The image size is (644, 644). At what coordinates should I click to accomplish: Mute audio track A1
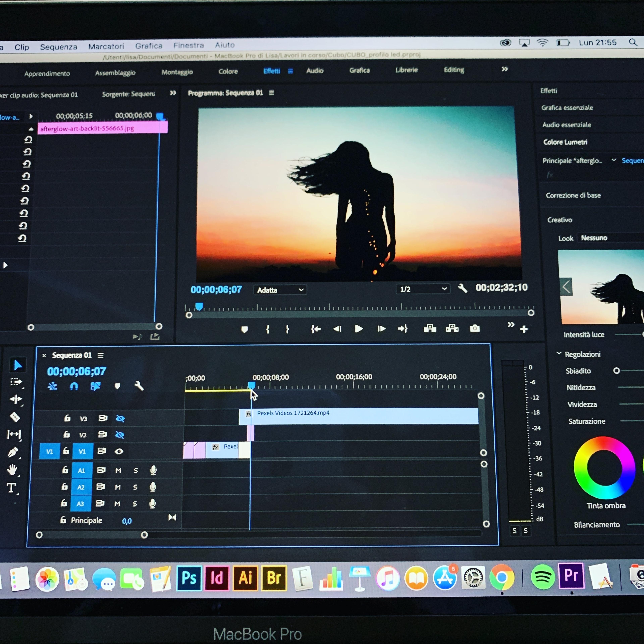coord(118,470)
